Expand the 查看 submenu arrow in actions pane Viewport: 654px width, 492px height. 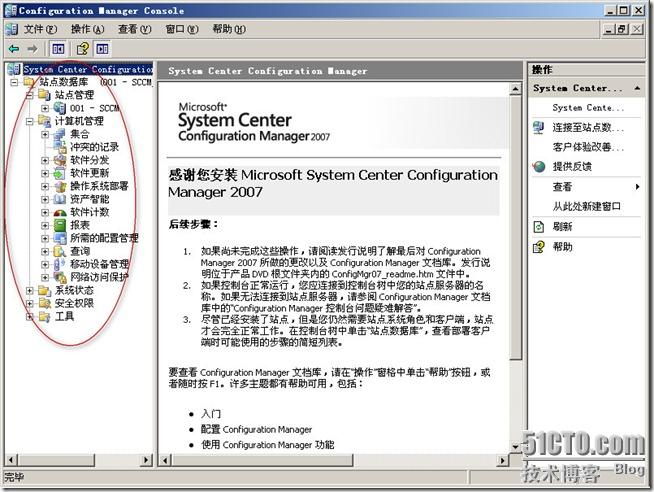637,186
